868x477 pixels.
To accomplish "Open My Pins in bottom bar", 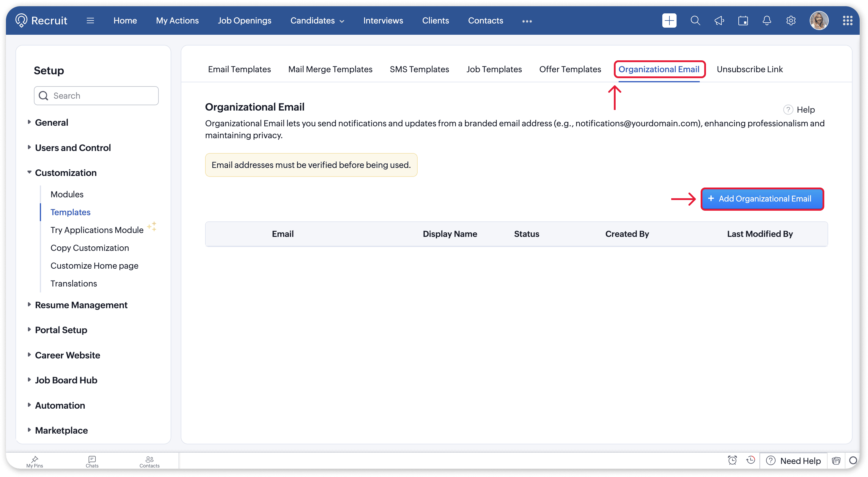I will [x=35, y=461].
